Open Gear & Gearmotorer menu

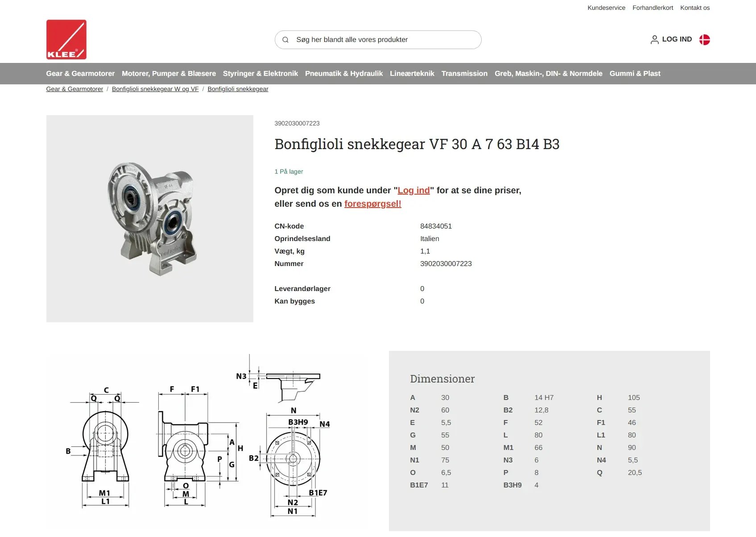[80, 73]
